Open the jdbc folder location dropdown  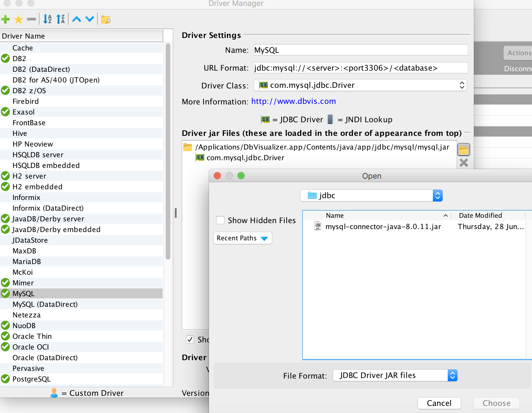coord(371,196)
